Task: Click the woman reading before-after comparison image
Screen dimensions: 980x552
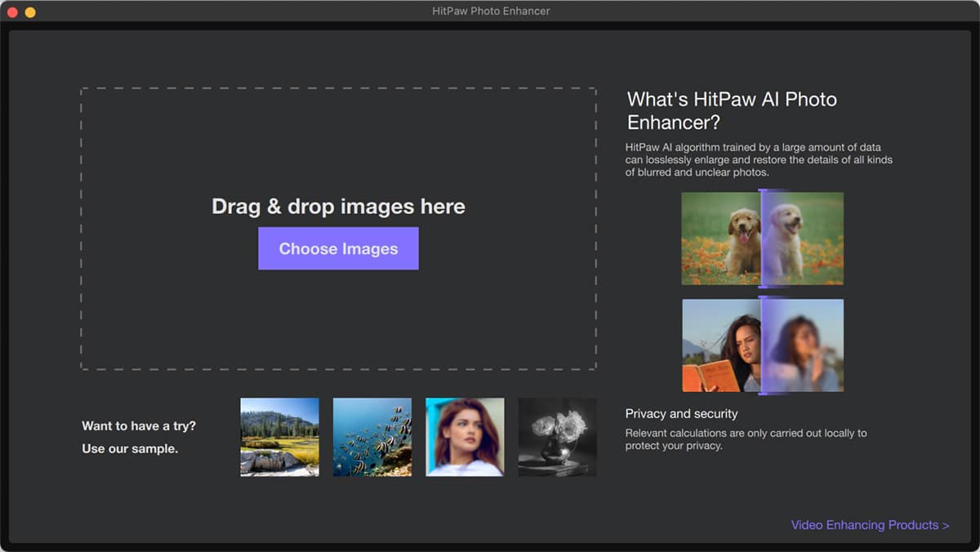Action: (x=763, y=345)
